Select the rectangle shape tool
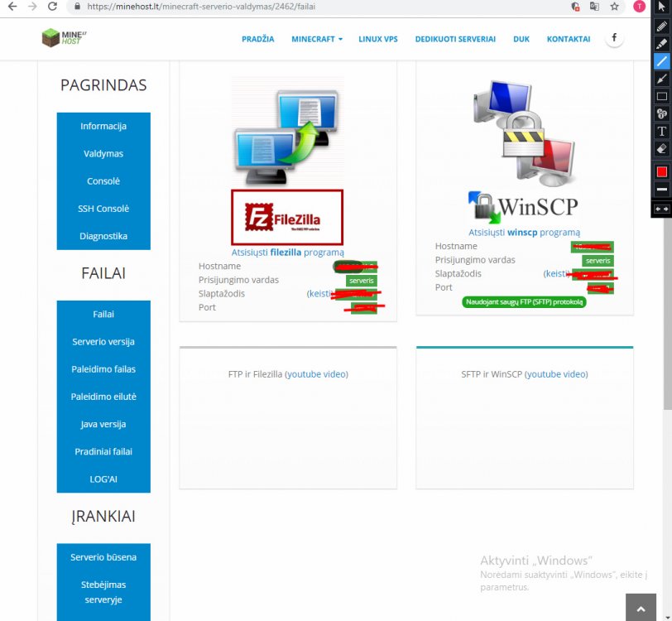 coord(662,96)
